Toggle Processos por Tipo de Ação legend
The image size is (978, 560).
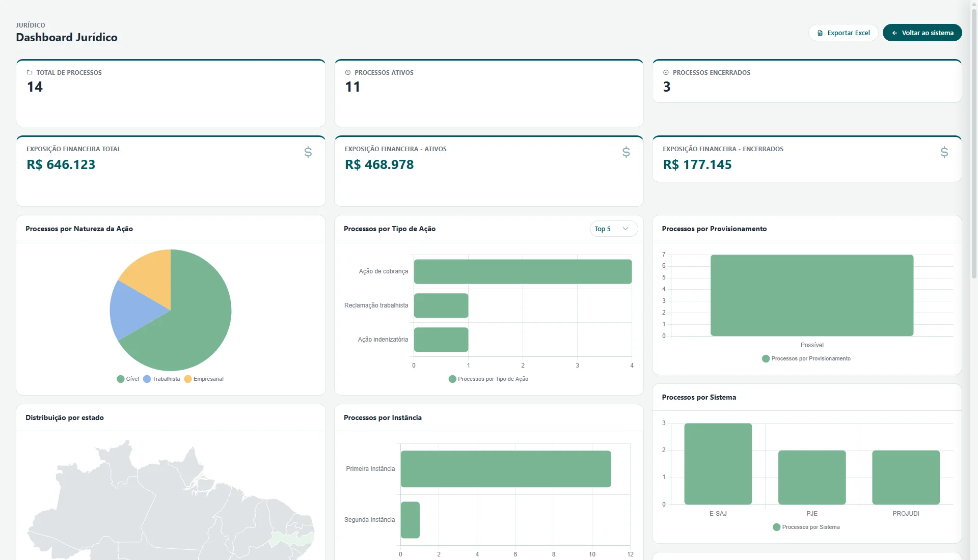coord(488,379)
